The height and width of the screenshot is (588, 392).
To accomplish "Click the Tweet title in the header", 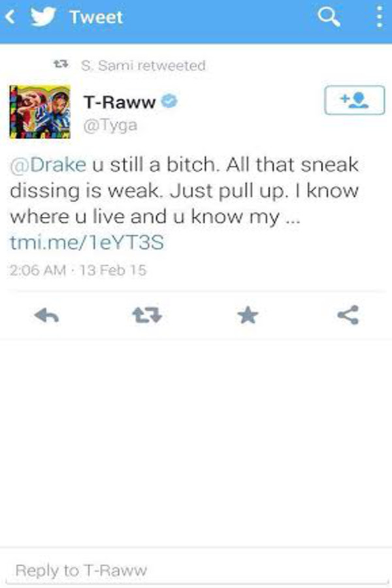I will point(96,17).
